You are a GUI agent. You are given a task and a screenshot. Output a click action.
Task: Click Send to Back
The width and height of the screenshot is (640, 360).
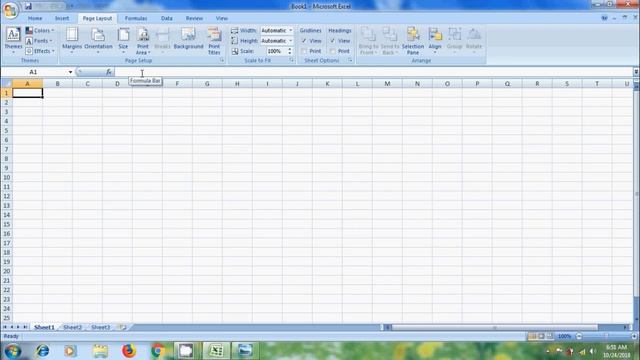tap(390, 41)
